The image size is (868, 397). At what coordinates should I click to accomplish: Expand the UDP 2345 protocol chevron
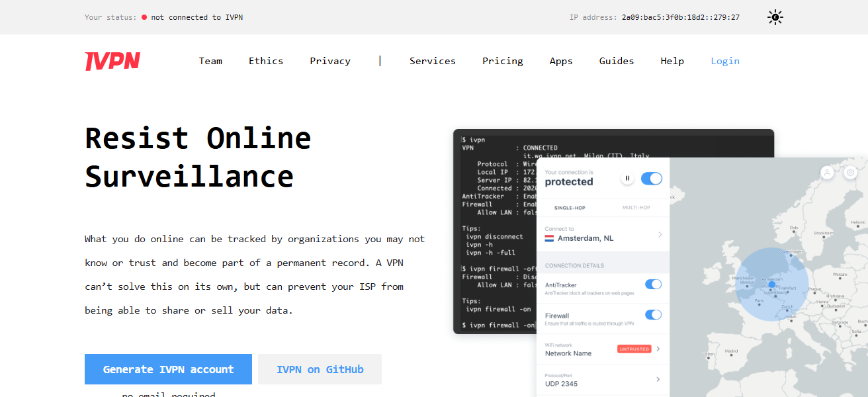[658, 379]
